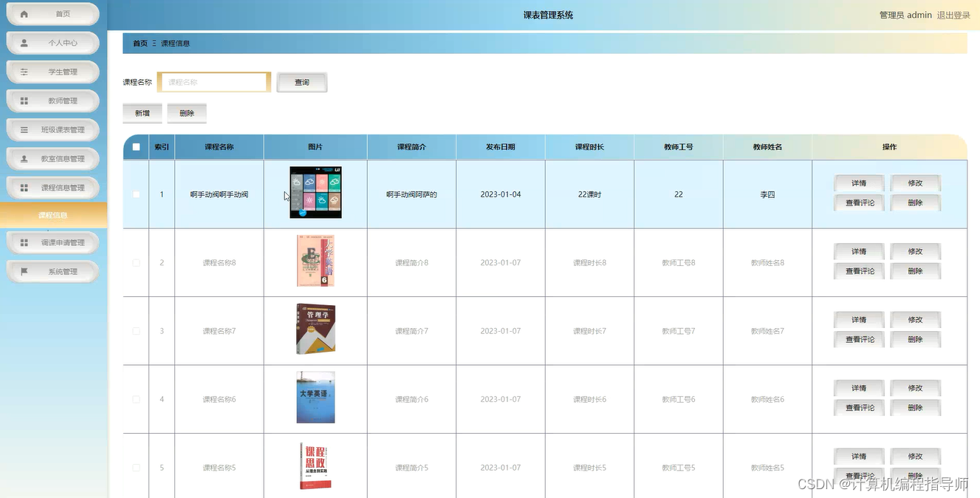Expand 调课申请管理 menu
The width and height of the screenshot is (980, 498).
(x=52, y=242)
